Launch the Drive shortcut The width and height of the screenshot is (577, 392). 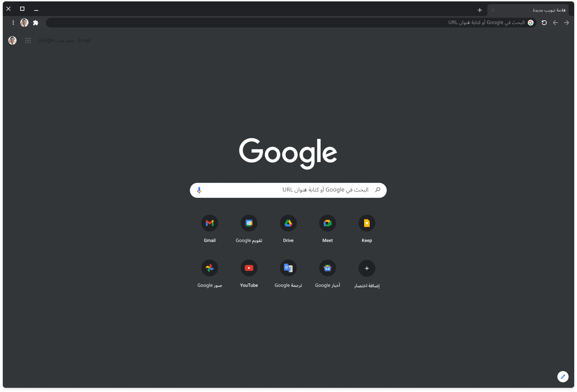[x=288, y=223]
